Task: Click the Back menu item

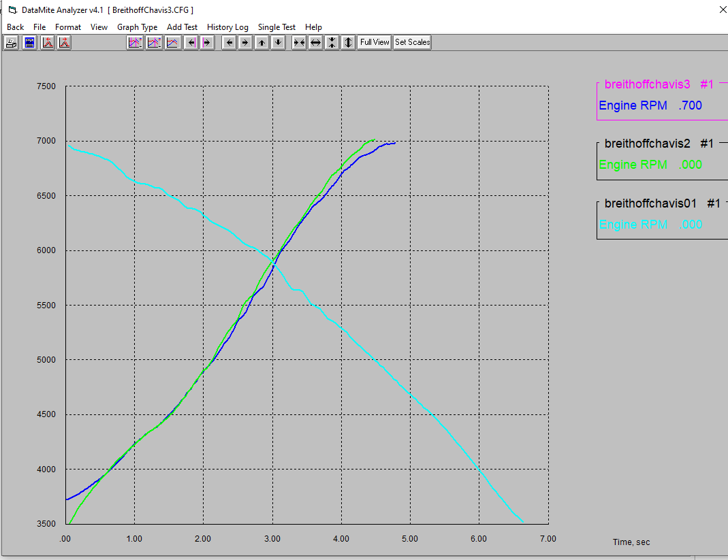Action: pyautogui.click(x=15, y=27)
